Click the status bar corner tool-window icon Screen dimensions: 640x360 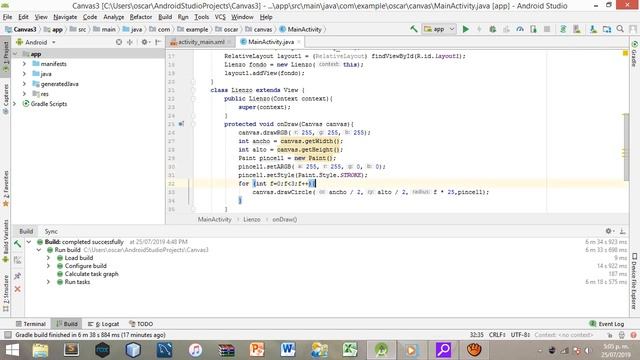(x=7, y=335)
